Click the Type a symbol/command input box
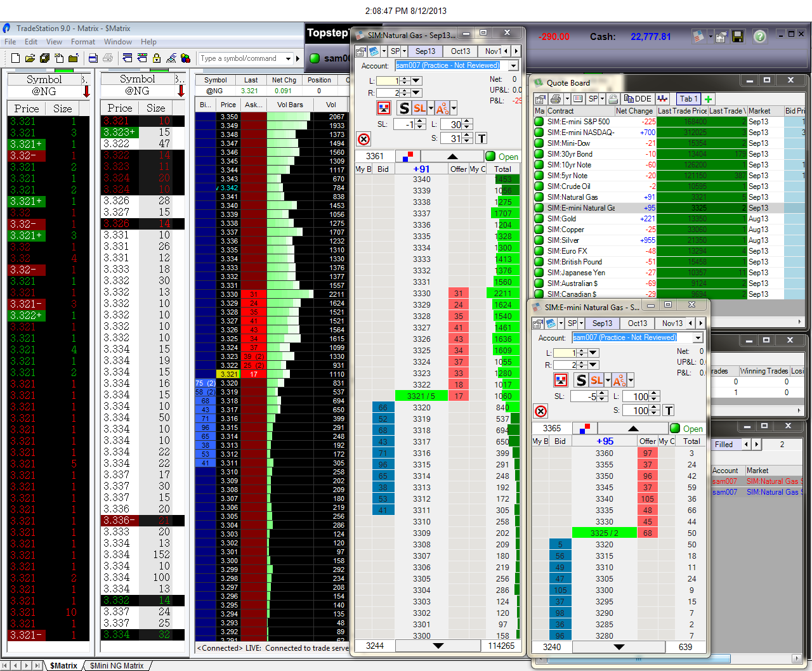Image resolution: width=812 pixels, height=671 pixels. (x=241, y=58)
